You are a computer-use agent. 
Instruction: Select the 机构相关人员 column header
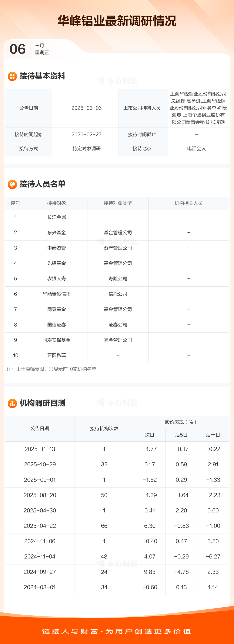[188, 203]
